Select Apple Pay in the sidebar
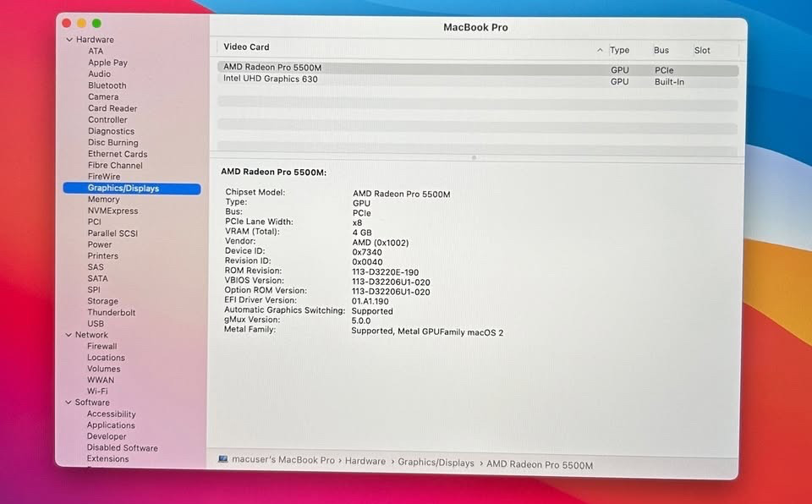 tap(107, 63)
